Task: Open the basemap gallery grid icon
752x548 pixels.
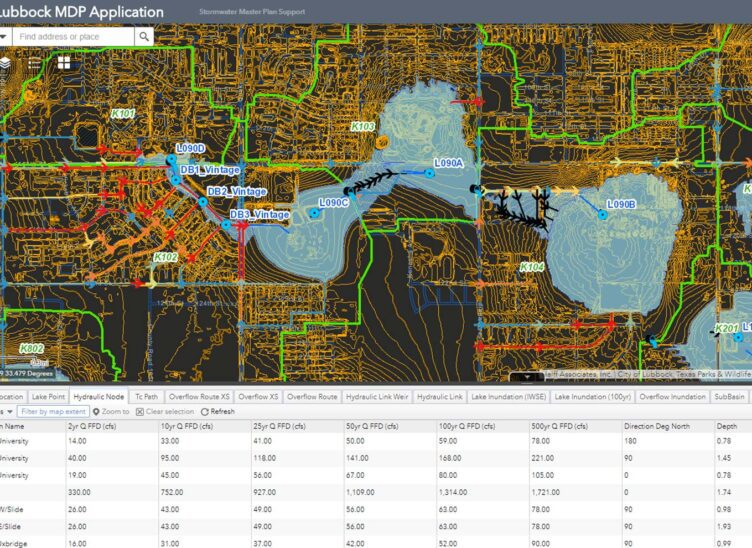Action: tap(64, 63)
